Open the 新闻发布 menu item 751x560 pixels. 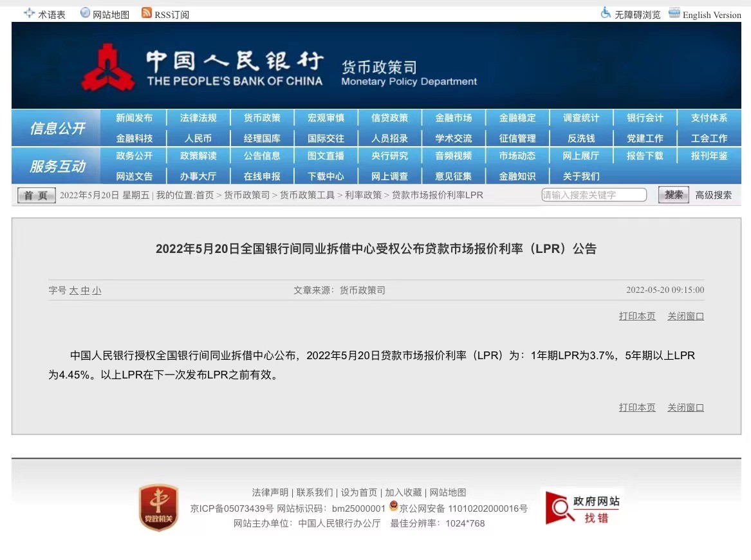pos(134,118)
